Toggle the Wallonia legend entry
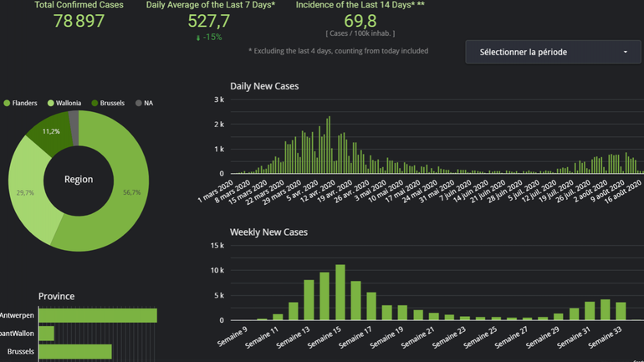Screen dimensions: 644x362 pyautogui.click(x=64, y=103)
